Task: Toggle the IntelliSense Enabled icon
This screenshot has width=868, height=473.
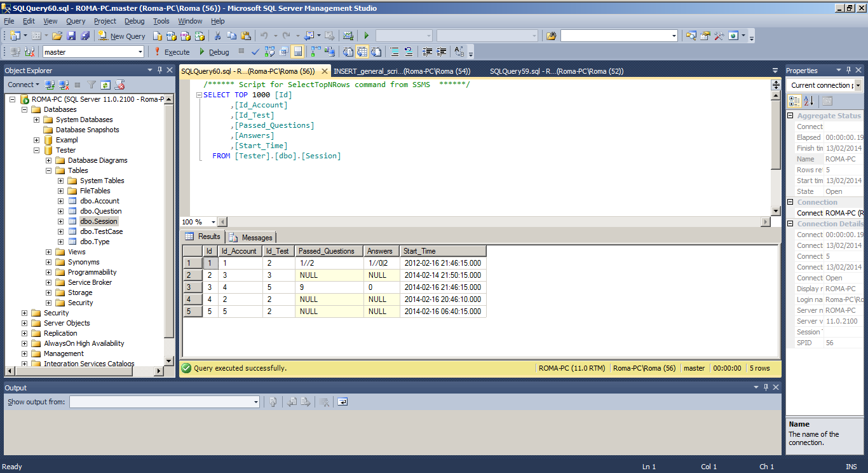Action: coord(297,51)
